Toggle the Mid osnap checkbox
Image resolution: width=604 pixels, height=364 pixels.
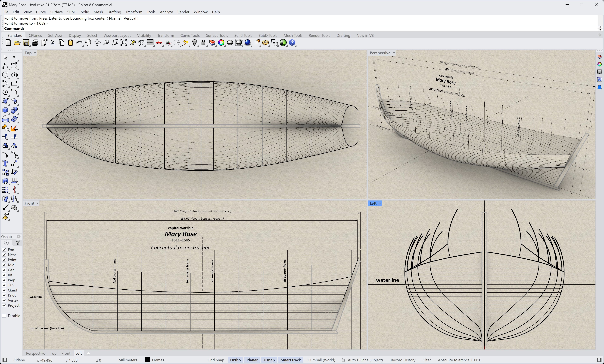[x=4, y=265]
